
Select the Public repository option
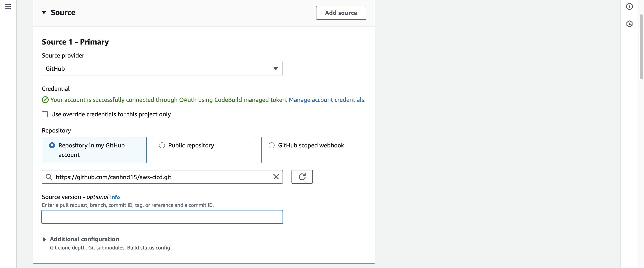162,145
